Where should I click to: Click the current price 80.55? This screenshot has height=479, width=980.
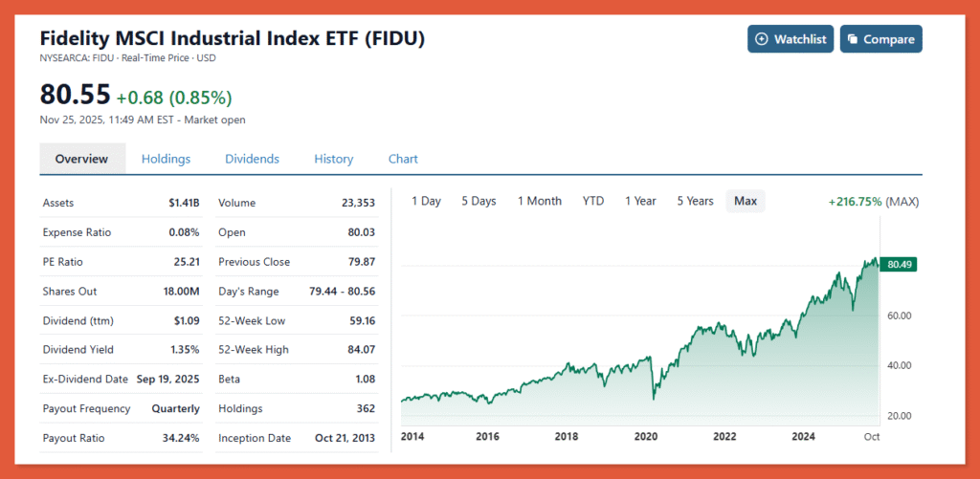(75, 95)
